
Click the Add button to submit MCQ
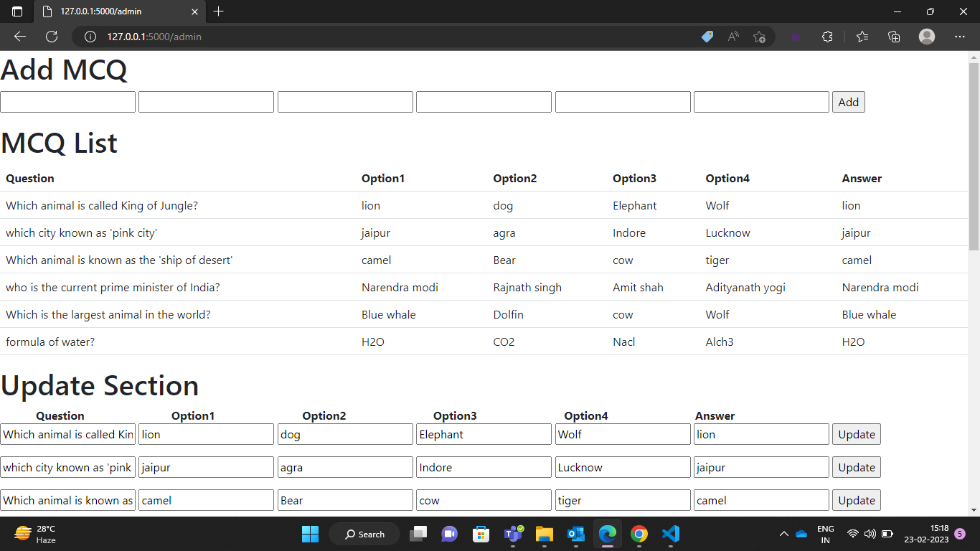tap(849, 101)
